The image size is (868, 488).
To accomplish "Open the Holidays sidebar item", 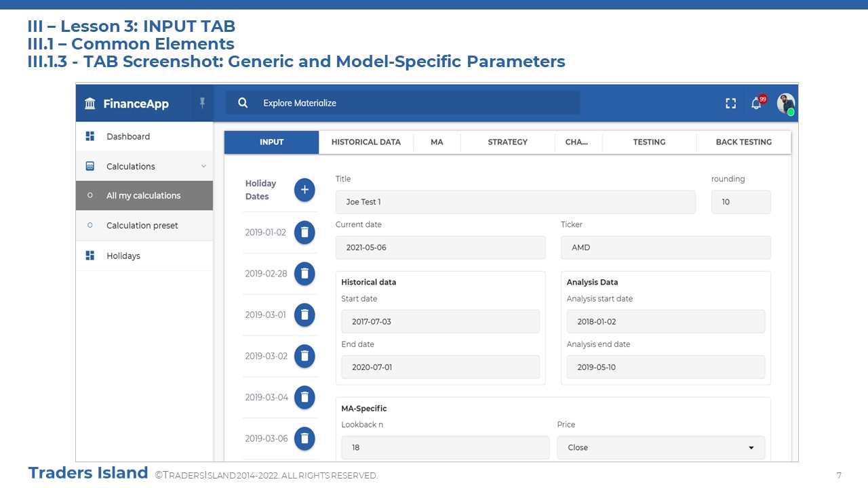I will (x=123, y=256).
